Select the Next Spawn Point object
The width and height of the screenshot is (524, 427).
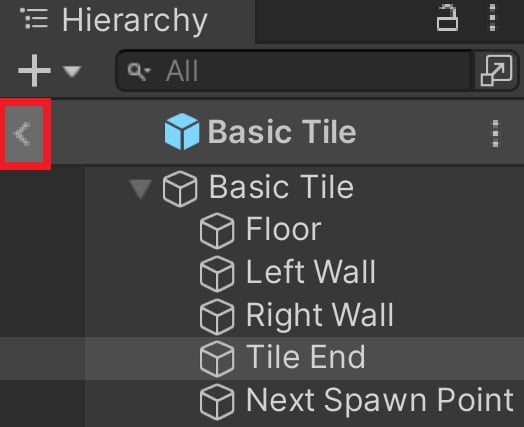[x=380, y=401]
